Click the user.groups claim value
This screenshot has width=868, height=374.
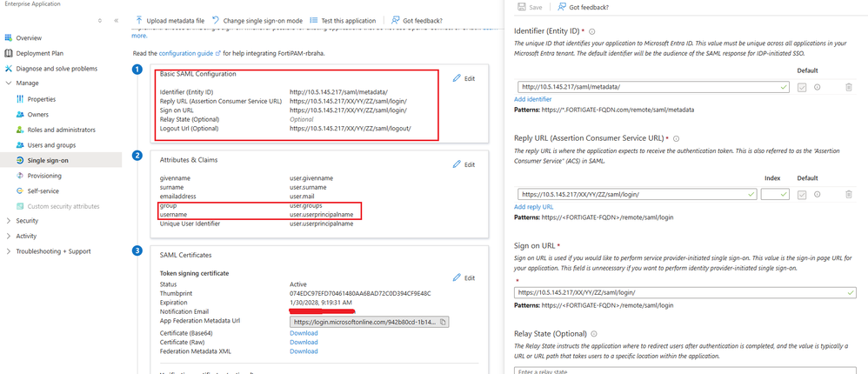pos(305,205)
